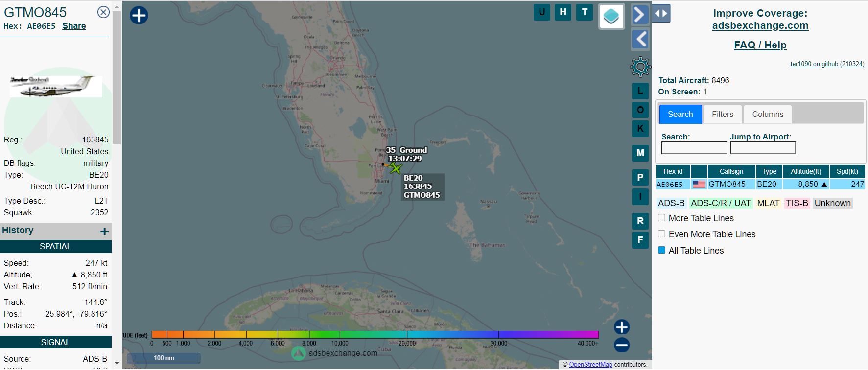
Task: Switch to the Columns tab
Action: click(x=768, y=114)
